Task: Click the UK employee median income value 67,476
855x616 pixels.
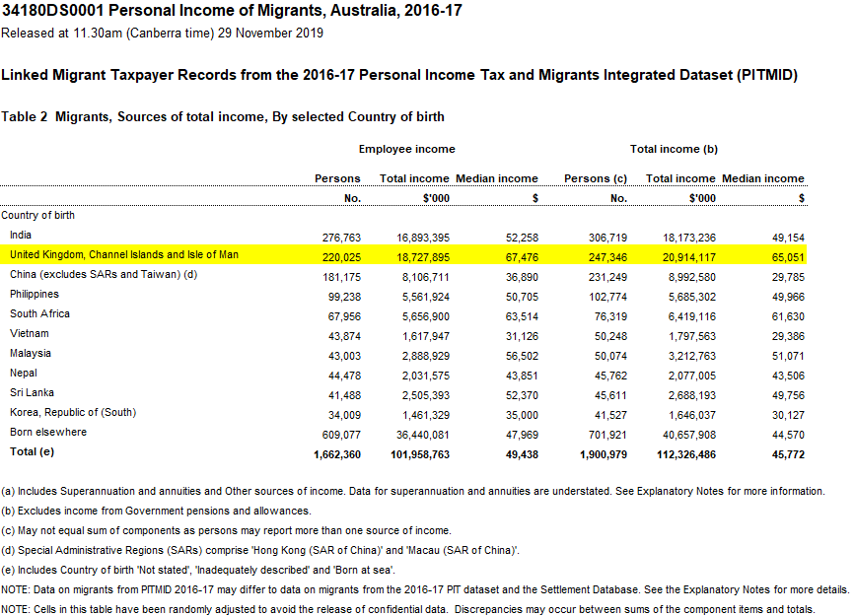Action: point(522,257)
